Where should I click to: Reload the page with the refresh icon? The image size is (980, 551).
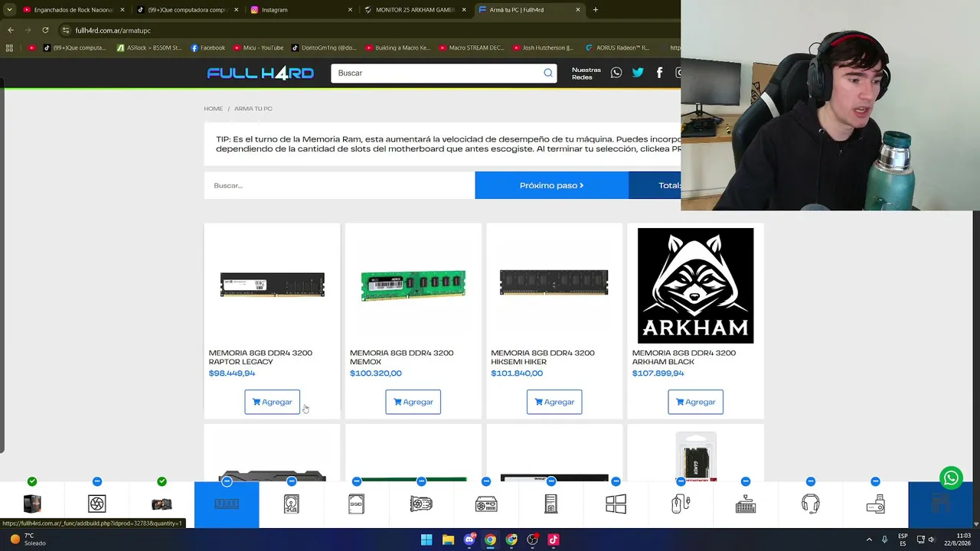[45, 30]
